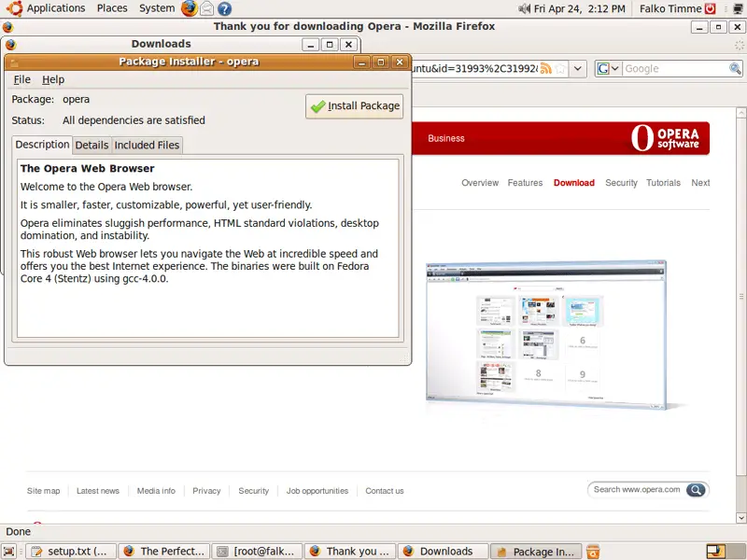The height and width of the screenshot is (560, 747).
Task: Switch to the Description tab
Action: coord(42,145)
